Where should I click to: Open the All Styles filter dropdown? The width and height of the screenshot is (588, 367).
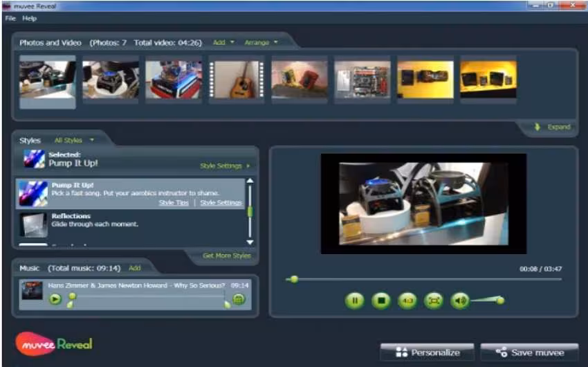(x=74, y=141)
